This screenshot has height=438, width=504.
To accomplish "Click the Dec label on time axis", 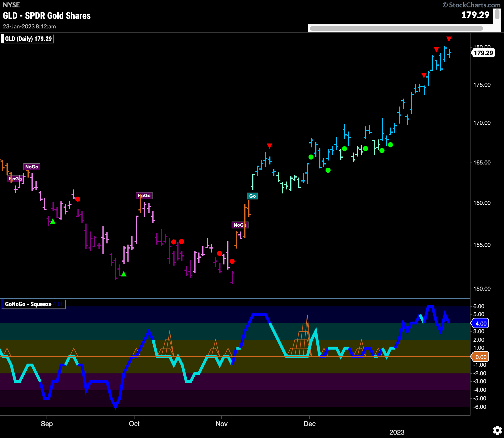I will [x=310, y=424].
